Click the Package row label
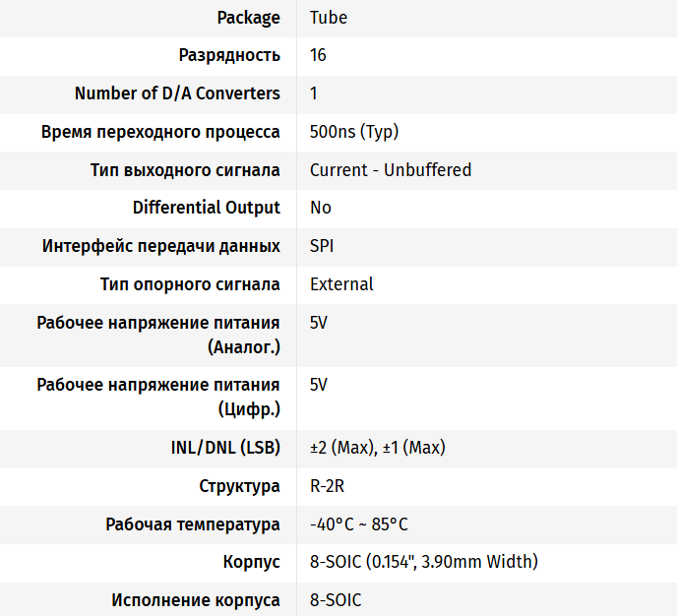Image resolution: width=677 pixels, height=616 pixels. [249, 18]
